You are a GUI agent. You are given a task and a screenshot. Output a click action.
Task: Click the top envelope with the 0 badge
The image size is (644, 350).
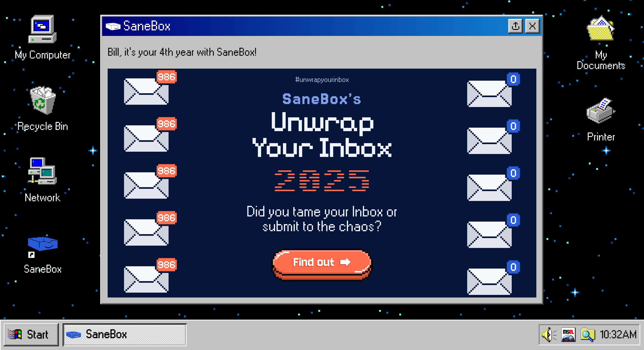tap(489, 94)
